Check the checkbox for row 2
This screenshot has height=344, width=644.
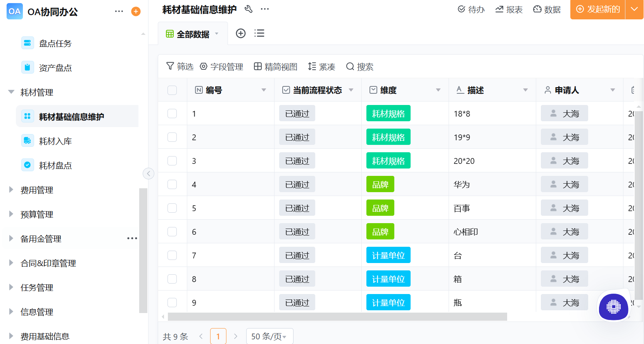(x=172, y=137)
